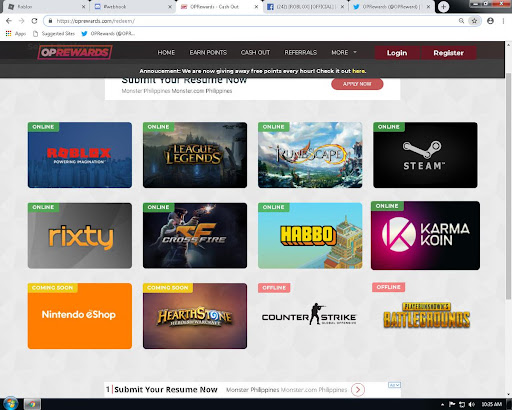Open the HOME nav item
The height and width of the screenshot is (410, 512).
(166, 52)
